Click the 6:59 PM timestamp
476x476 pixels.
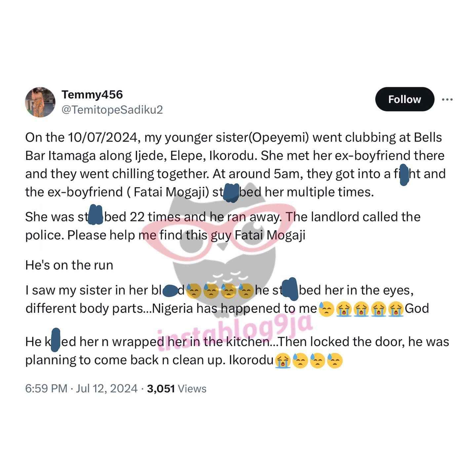coord(46,388)
